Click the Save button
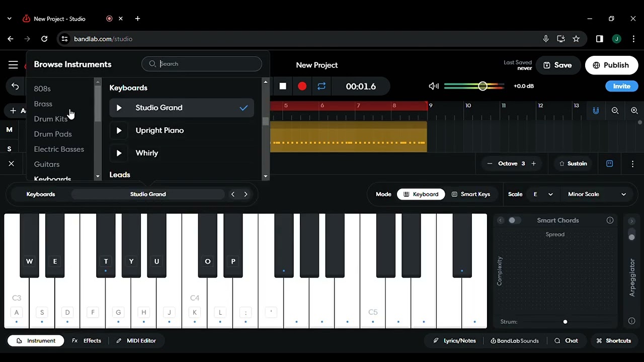The image size is (644, 362). click(557, 65)
